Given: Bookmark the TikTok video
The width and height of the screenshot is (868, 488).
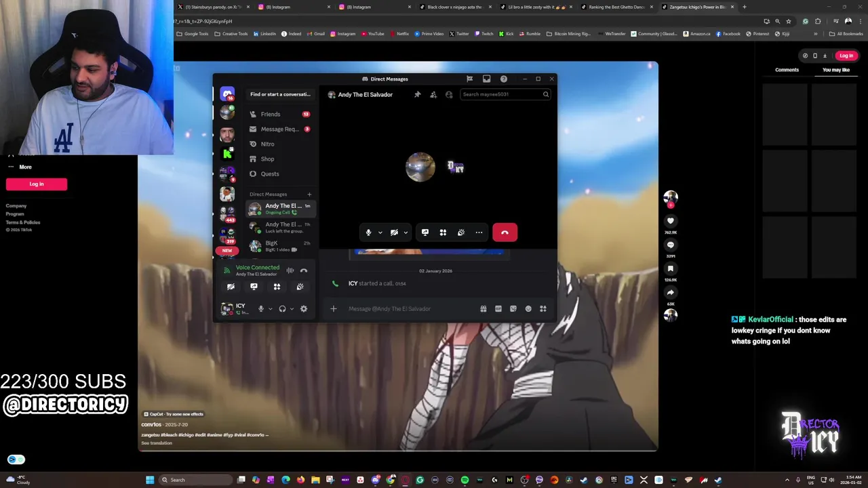Looking at the screenshot, I should tap(671, 269).
